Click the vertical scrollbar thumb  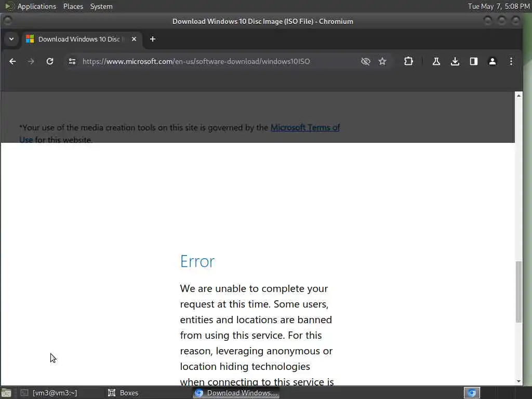518,292
